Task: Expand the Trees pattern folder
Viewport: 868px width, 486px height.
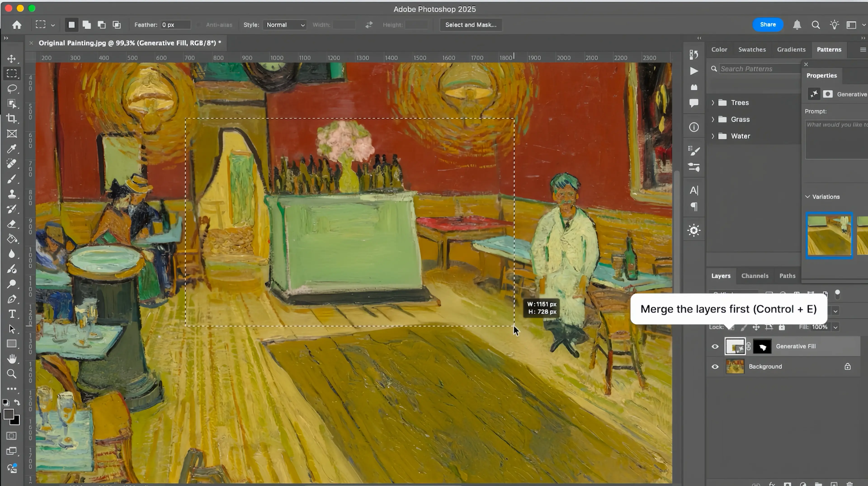Action: click(x=713, y=102)
